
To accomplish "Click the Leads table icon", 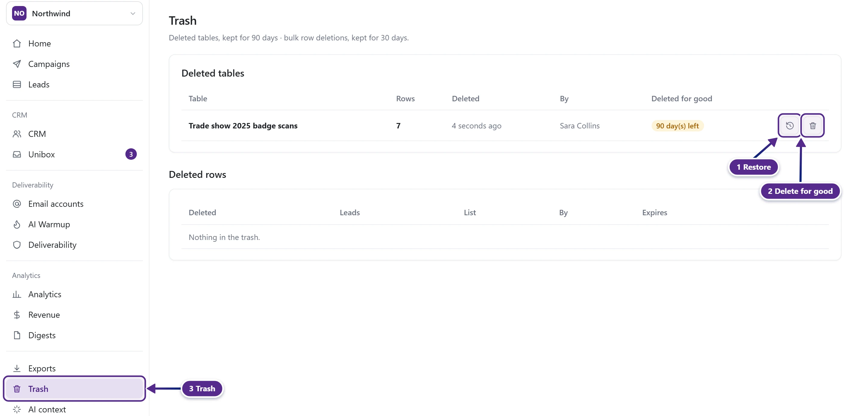I will [x=17, y=84].
